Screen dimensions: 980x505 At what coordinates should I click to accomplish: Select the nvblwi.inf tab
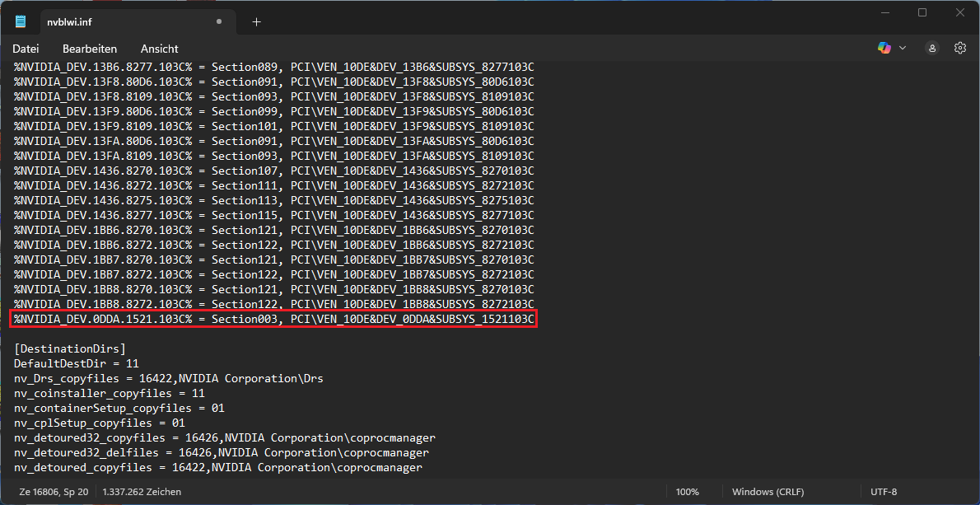99,21
